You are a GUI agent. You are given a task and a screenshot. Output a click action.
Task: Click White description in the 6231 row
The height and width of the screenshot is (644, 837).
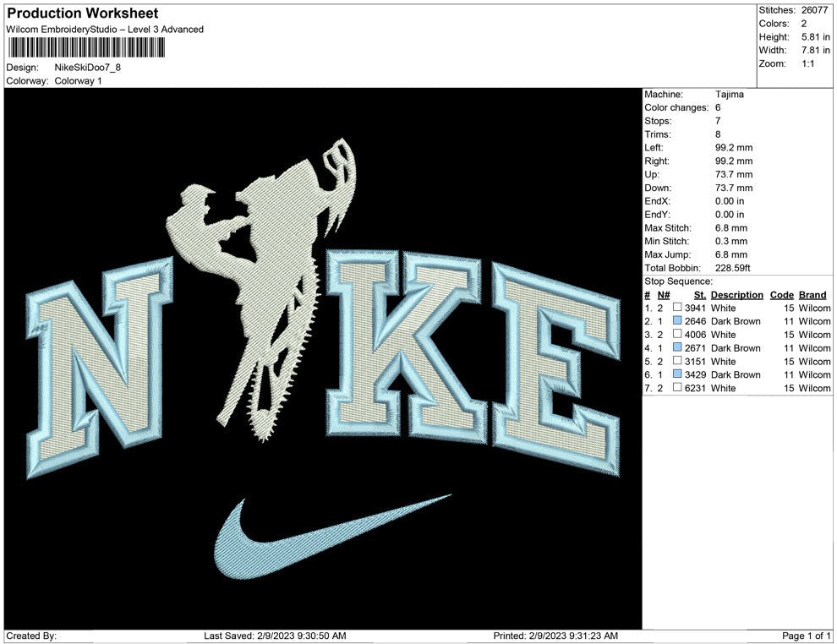coord(724,388)
